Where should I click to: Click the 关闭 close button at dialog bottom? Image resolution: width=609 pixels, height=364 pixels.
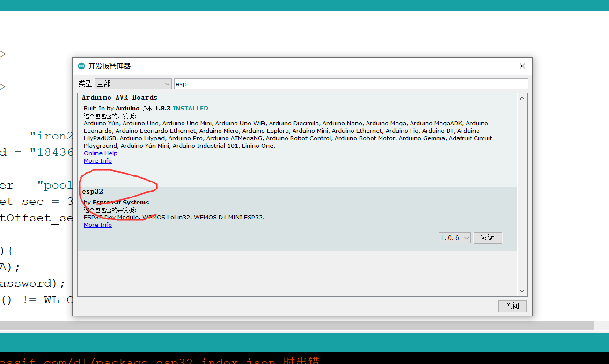click(x=512, y=306)
